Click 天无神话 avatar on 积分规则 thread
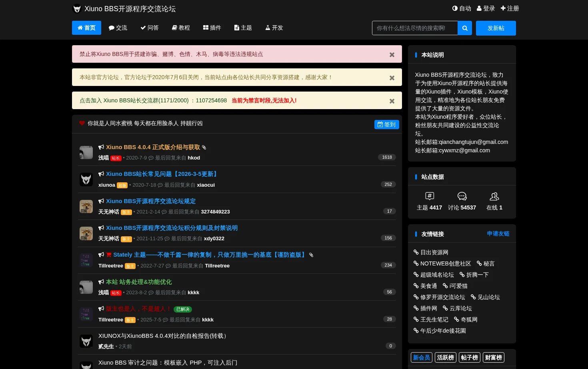588x369 pixels. click(86, 233)
